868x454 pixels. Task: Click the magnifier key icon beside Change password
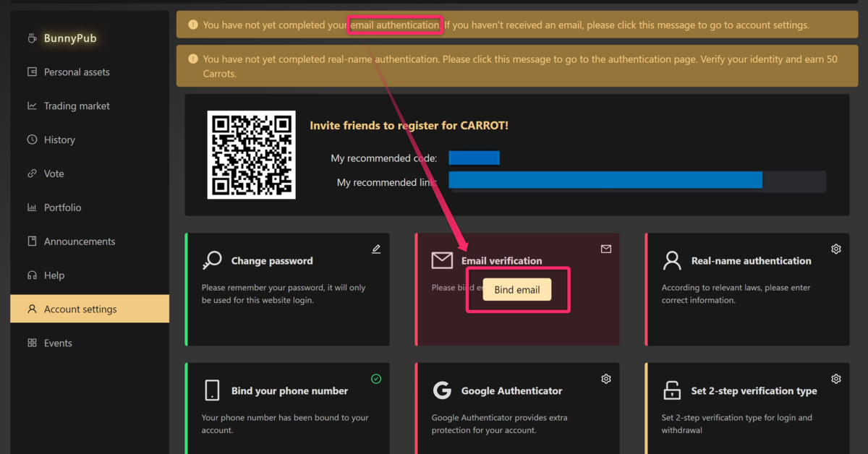[x=213, y=260]
